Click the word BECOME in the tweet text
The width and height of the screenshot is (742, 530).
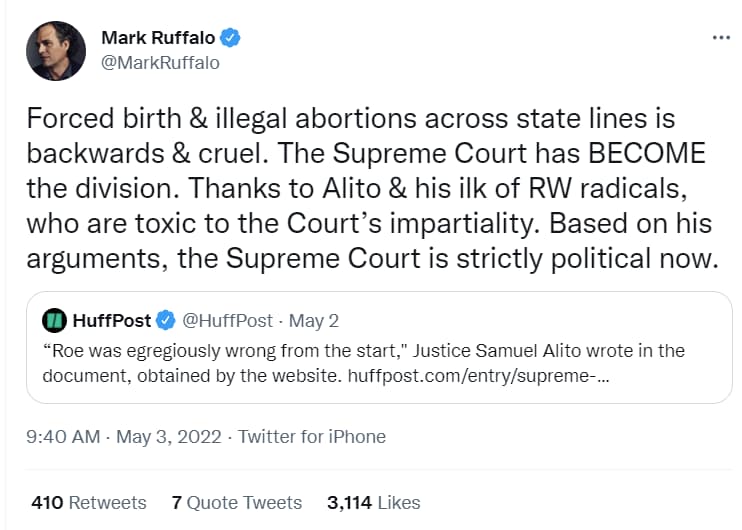point(646,153)
